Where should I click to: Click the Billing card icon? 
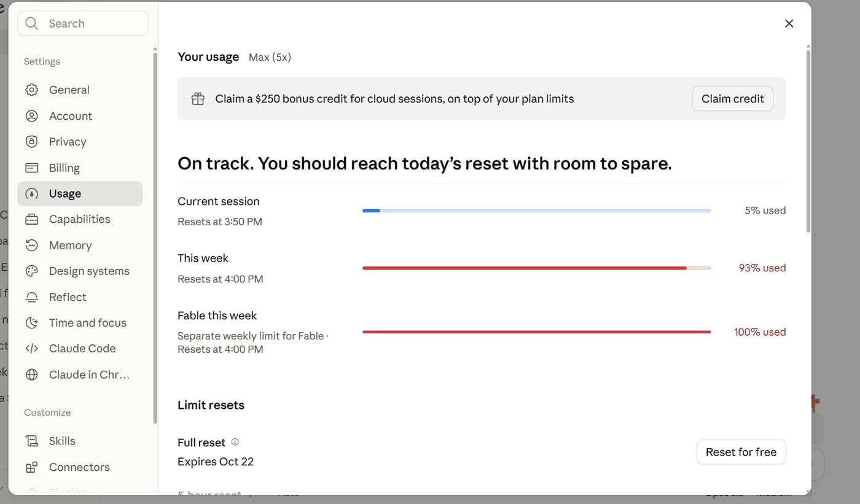point(31,168)
